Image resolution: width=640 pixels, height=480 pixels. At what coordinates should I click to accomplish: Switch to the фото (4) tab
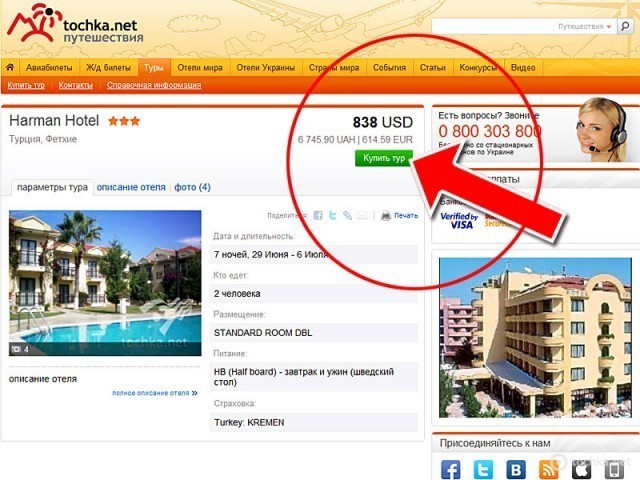pyautogui.click(x=192, y=187)
